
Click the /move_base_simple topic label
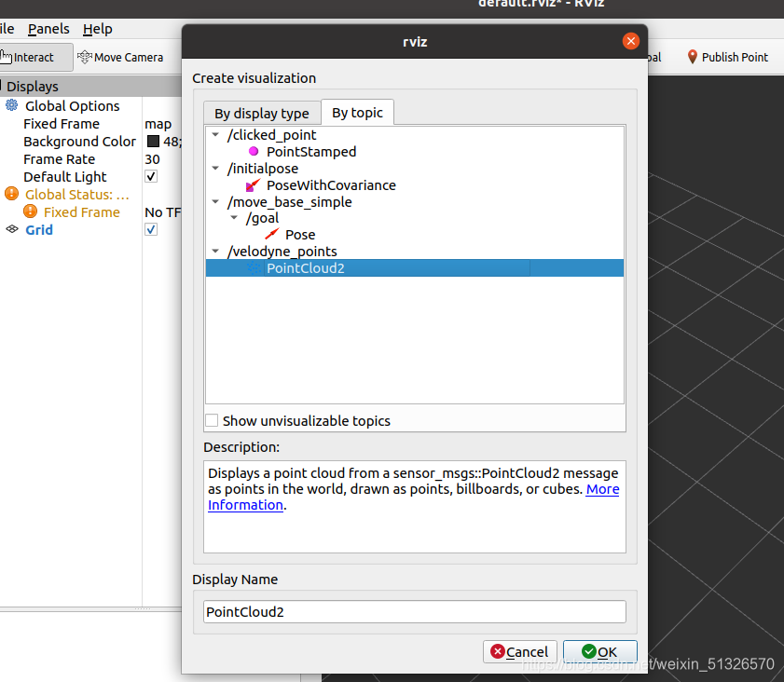(290, 202)
